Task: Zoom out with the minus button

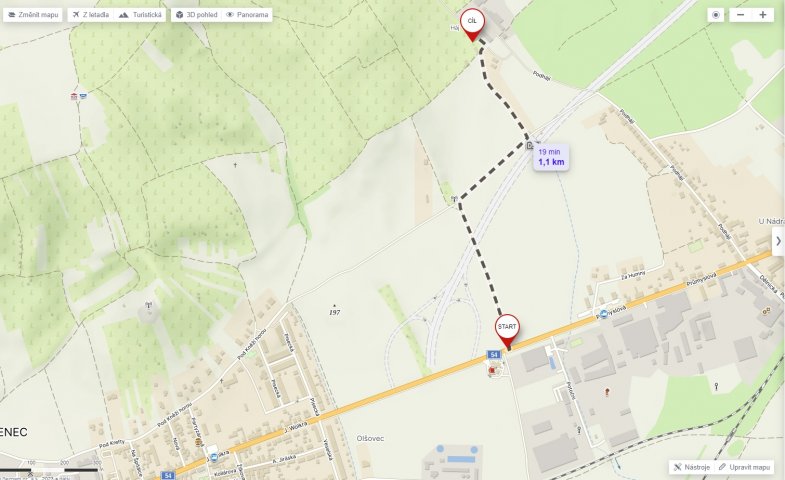Action: (x=740, y=15)
